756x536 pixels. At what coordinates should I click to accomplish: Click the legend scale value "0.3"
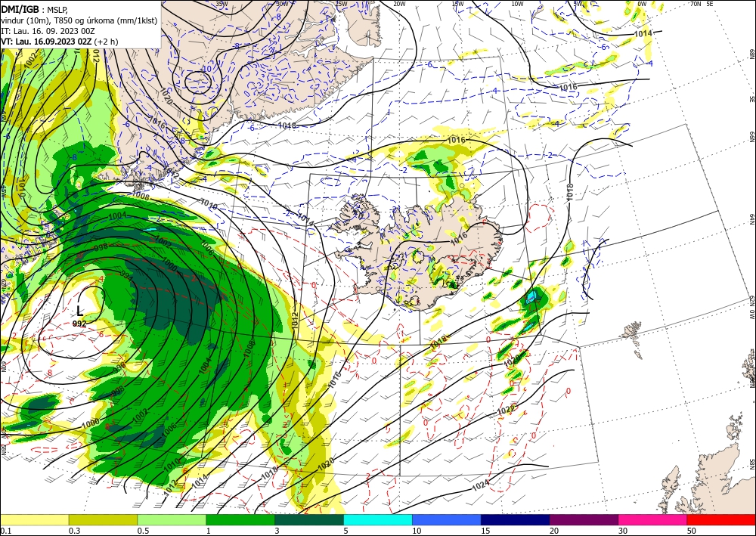click(x=73, y=531)
